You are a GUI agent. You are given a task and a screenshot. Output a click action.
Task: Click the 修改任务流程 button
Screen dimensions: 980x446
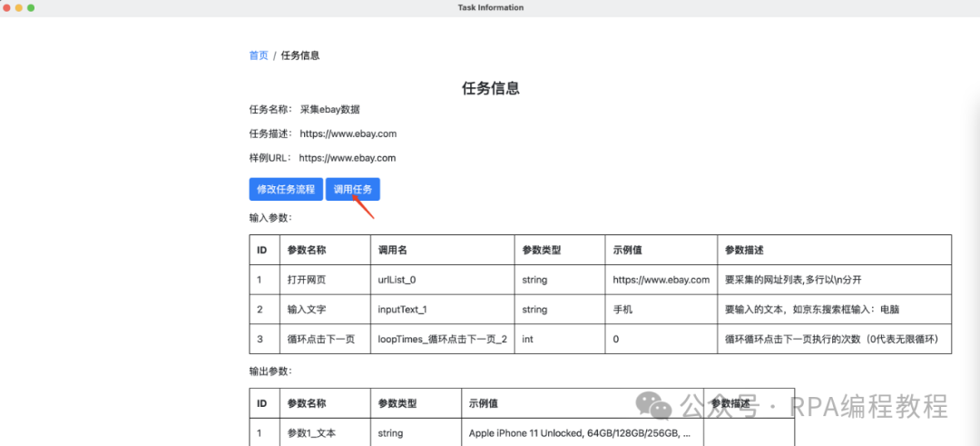[286, 190]
